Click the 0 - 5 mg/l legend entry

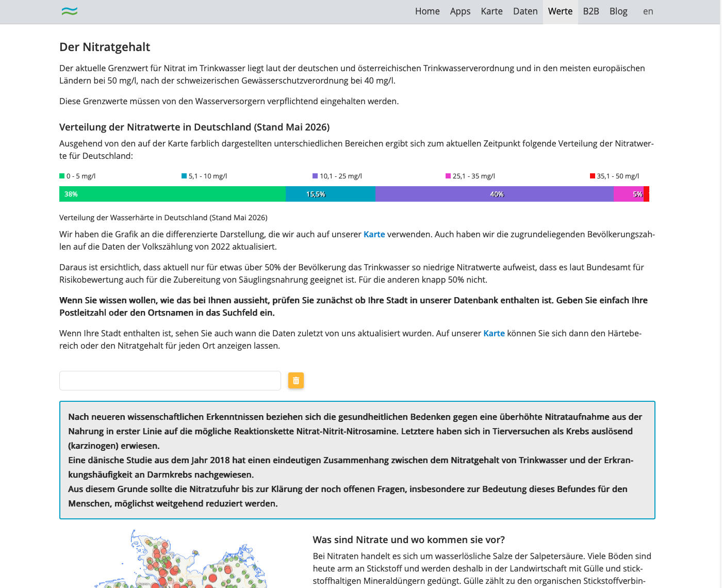(x=77, y=176)
